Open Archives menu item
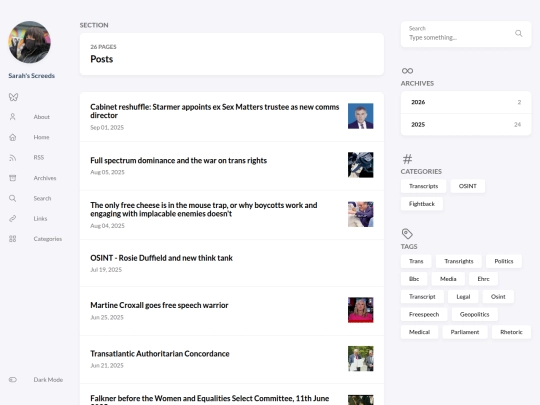This screenshot has height=405, width=540. [x=45, y=178]
